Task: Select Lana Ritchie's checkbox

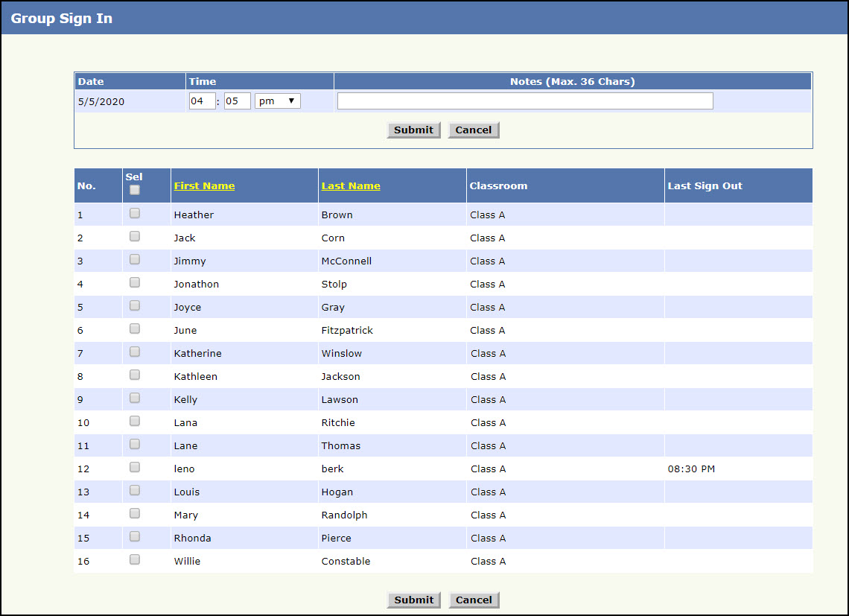Action: [135, 421]
